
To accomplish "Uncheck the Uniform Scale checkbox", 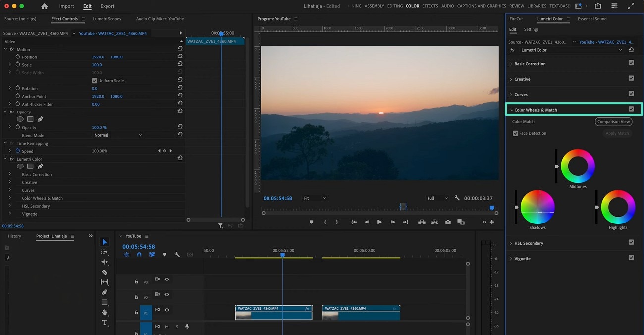I will (95, 81).
